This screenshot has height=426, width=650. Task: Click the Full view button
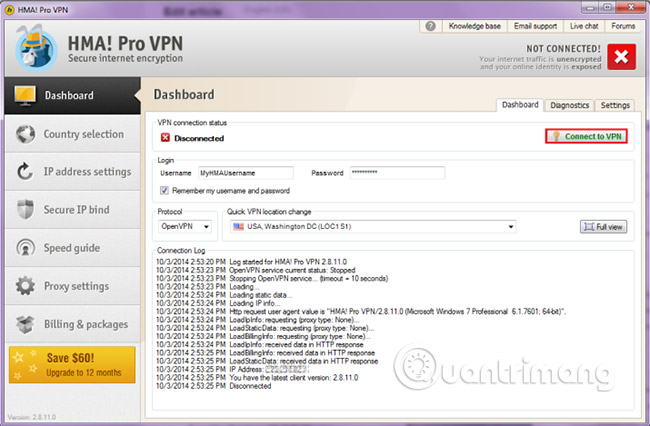click(x=603, y=227)
